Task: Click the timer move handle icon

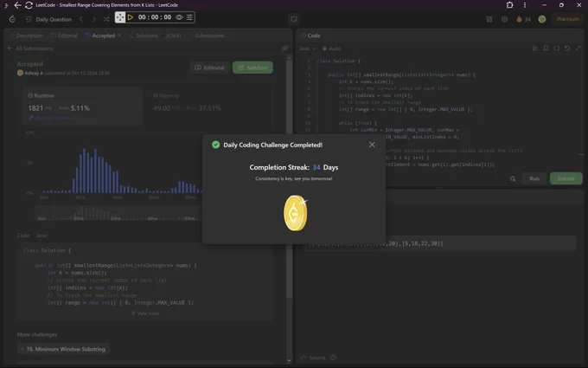Action: click(x=120, y=17)
